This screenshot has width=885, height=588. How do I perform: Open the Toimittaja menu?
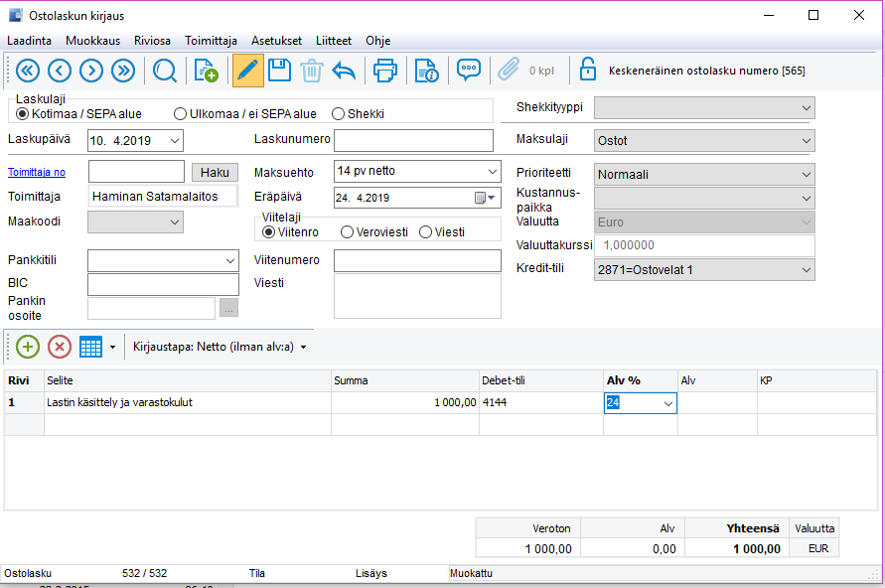click(x=211, y=41)
